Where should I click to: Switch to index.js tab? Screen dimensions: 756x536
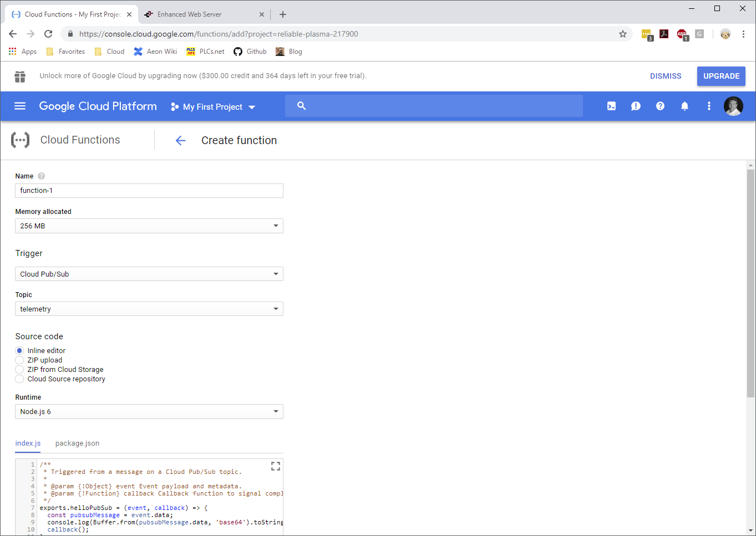(x=28, y=443)
